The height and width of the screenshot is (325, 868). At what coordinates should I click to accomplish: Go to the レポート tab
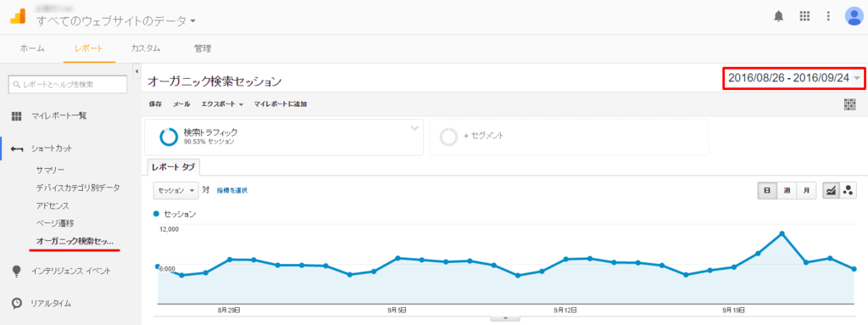point(88,48)
